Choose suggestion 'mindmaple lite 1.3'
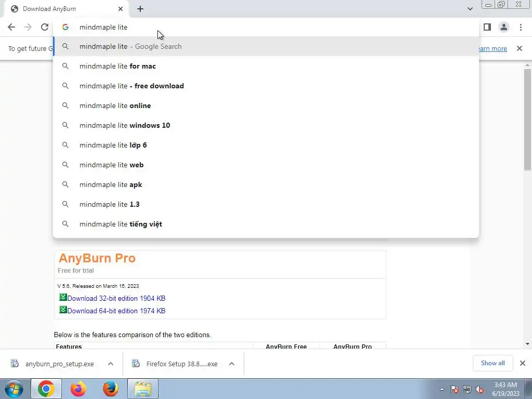 pyautogui.click(x=266, y=204)
